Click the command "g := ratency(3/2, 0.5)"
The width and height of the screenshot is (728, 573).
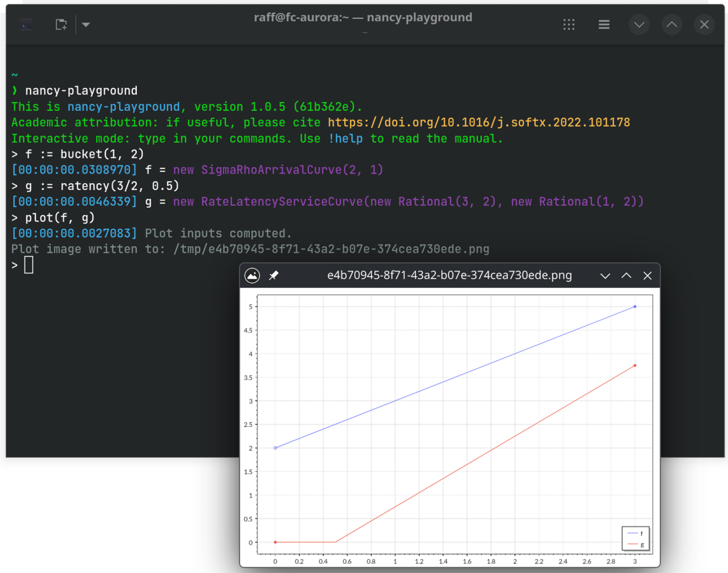pyautogui.click(x=102, y=186)
